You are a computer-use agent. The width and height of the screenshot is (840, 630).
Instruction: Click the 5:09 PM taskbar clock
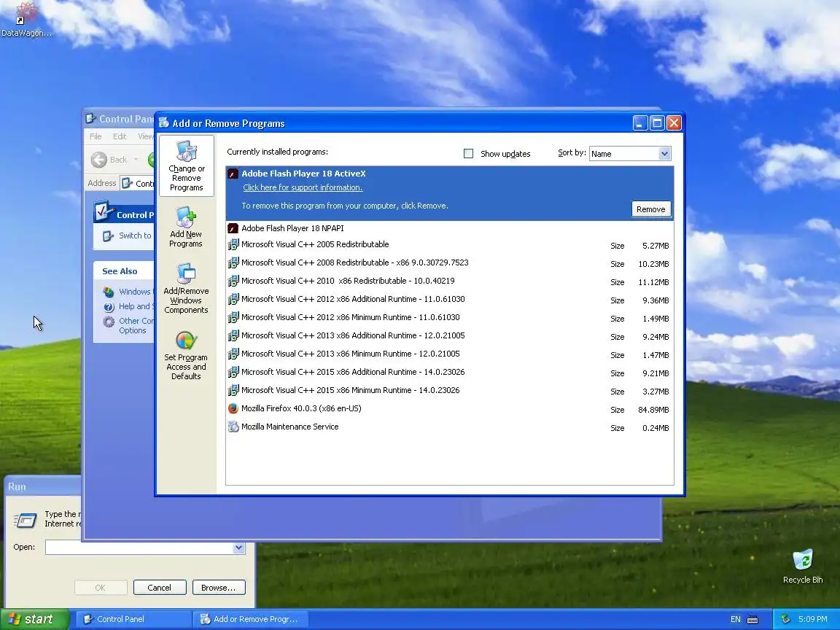pyautogui.click(x=813, y=619)
